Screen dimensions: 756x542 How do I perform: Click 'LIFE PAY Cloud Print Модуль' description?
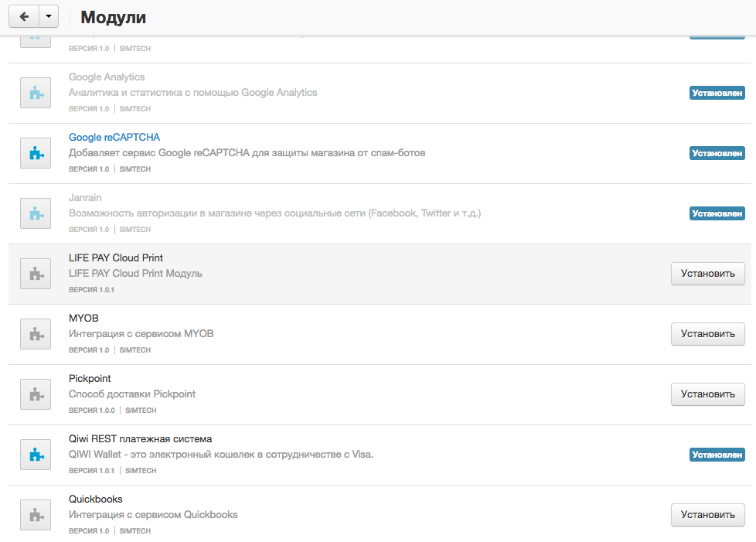135,274
